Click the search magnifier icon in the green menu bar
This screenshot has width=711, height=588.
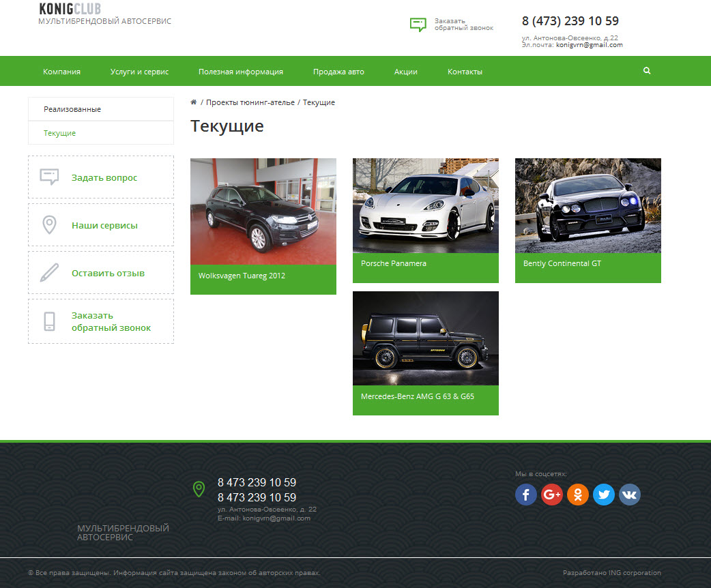pos(647,71)
